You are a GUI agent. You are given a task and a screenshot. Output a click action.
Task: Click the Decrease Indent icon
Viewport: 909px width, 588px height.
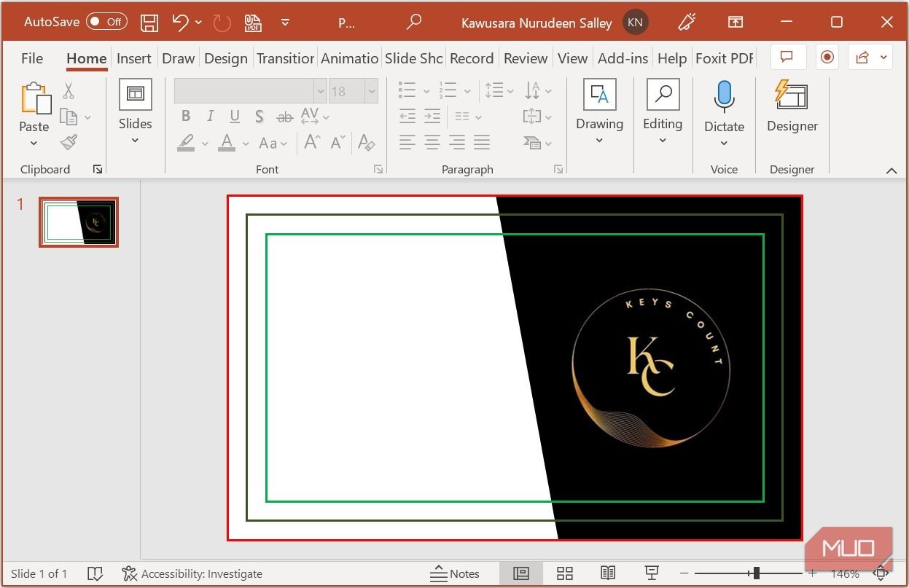[x=407, y=117]
